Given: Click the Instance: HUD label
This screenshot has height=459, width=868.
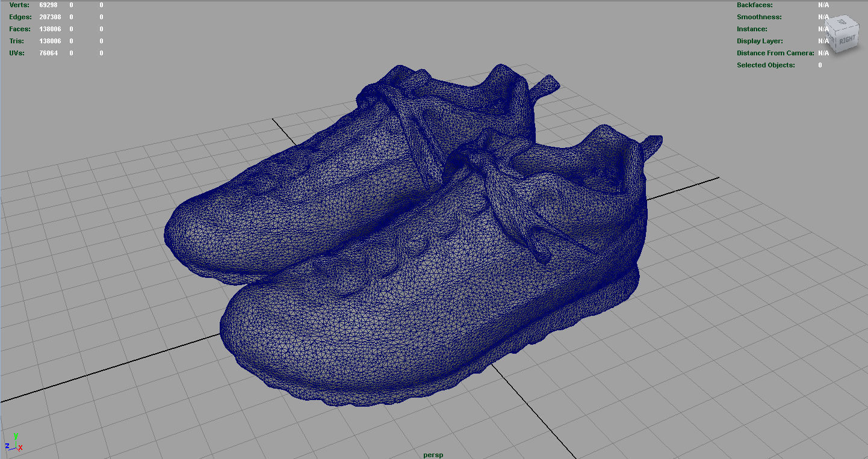Looking at the screenshot, I should 752,29.
